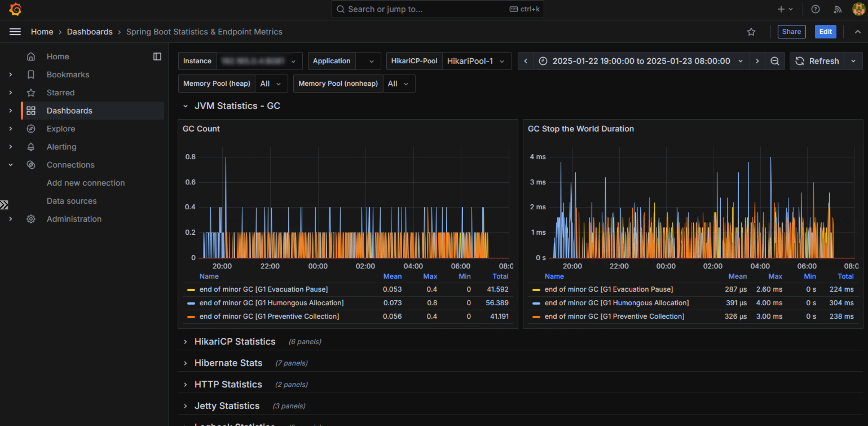Click the blue Edit button
The image size is (868, 426).
coord(825,32)
